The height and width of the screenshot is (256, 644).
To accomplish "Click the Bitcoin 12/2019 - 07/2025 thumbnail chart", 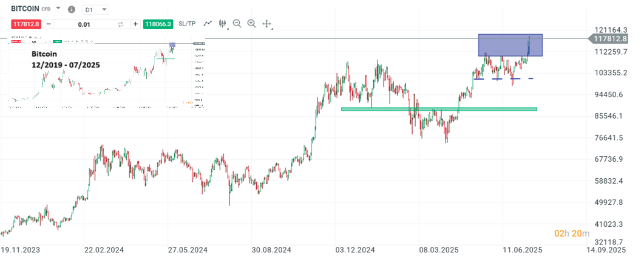I will tap(106, 73).
